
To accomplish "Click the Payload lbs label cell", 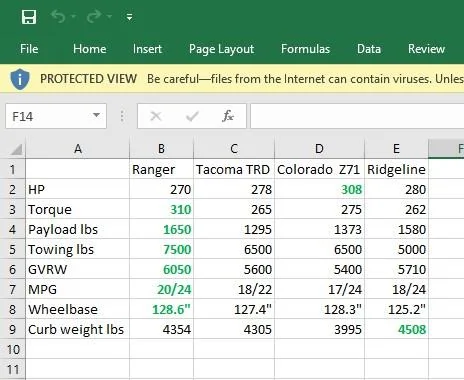I will point(78,229).
